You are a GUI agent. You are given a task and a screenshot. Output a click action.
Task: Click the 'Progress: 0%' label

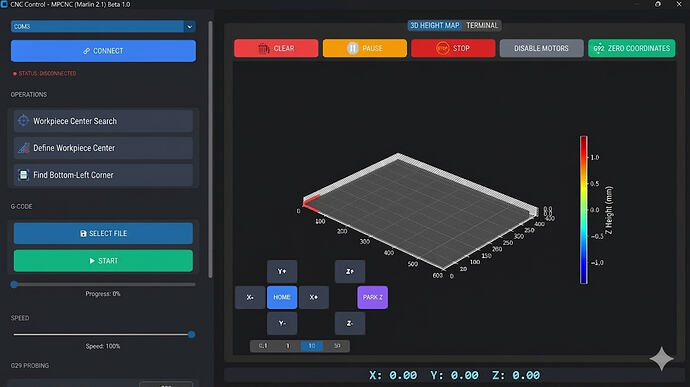(x=103, y=294)
